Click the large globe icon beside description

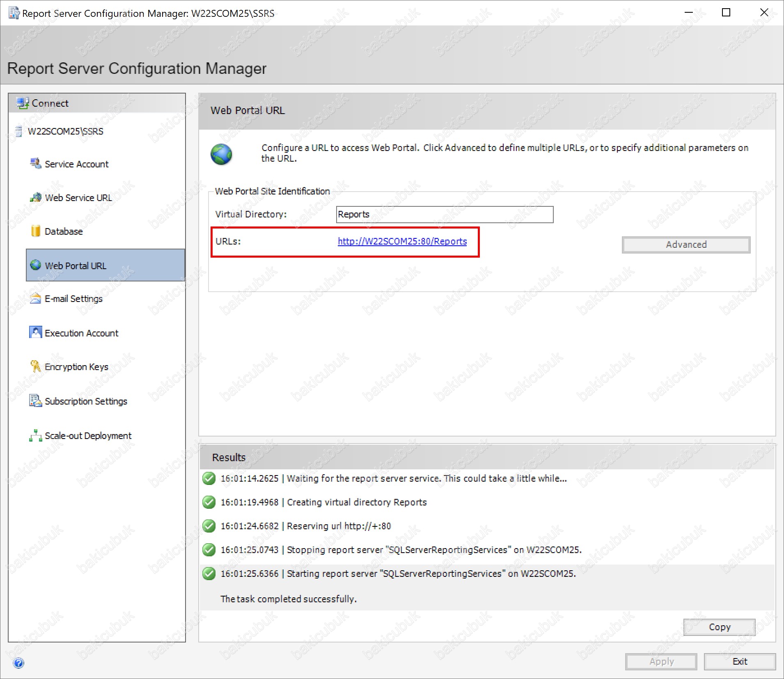221,154
